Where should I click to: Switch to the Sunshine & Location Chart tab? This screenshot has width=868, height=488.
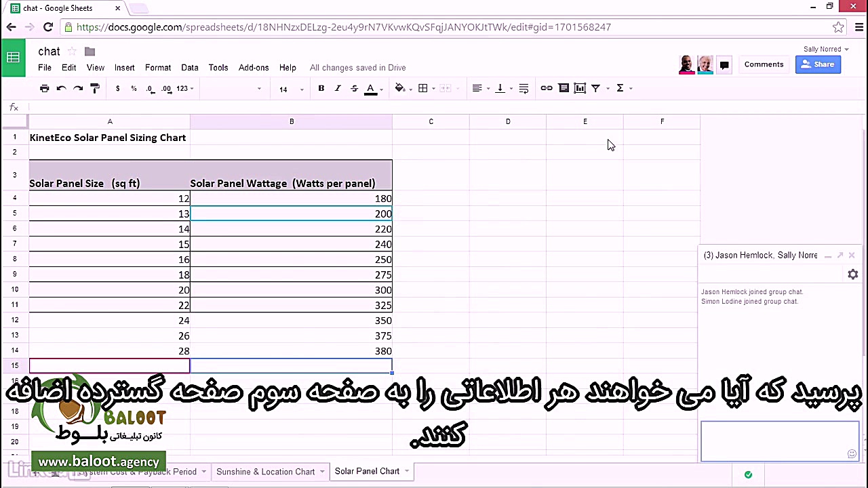click(x=266, y=471)
